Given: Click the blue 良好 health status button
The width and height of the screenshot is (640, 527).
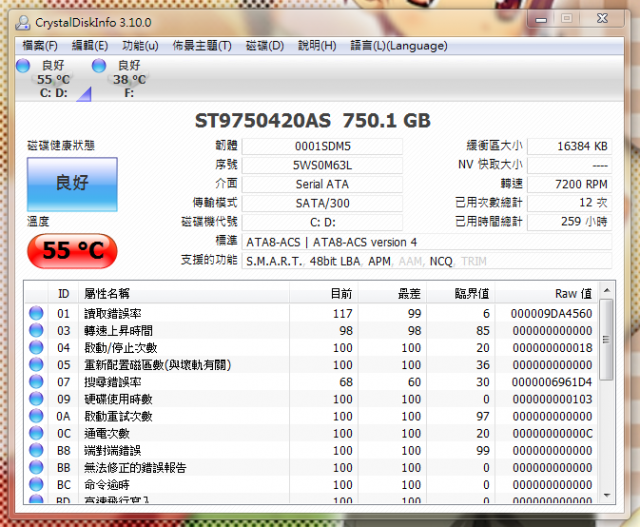Looking at the screenshot, I should point(72,184).
